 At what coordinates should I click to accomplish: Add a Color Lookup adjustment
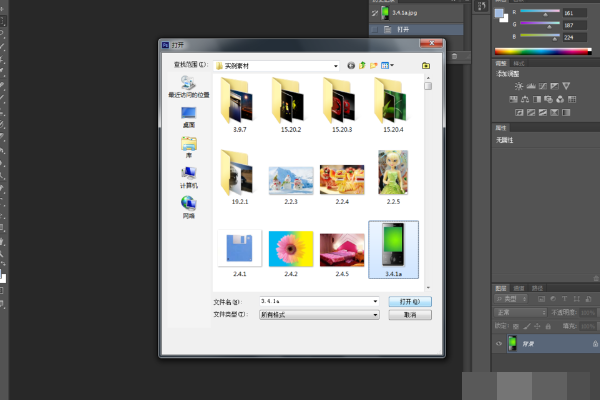point(572,100)
